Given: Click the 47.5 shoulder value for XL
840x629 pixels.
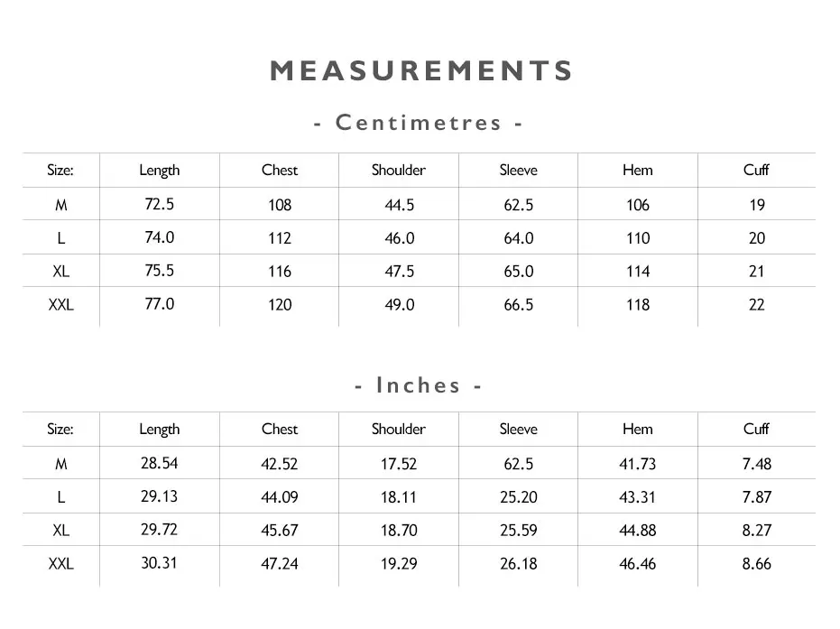Looking at the screenshot, I should tap(399, 271).
